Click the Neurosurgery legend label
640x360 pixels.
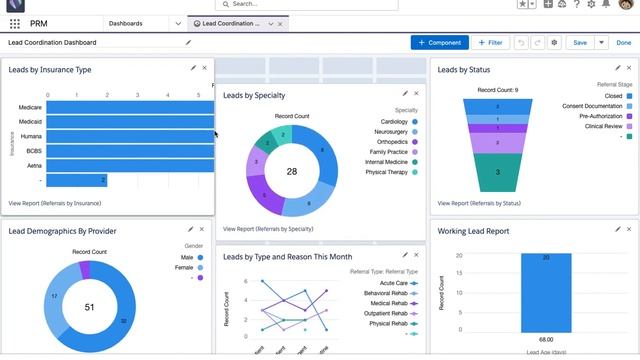pos(391,132)
